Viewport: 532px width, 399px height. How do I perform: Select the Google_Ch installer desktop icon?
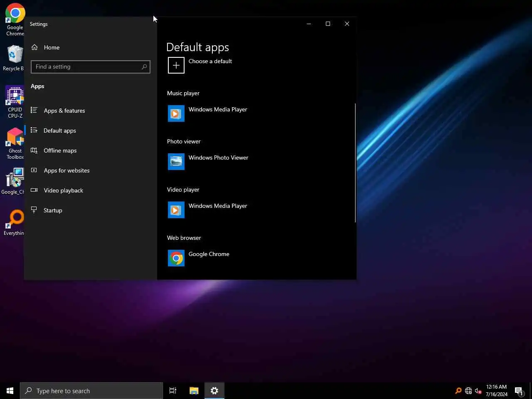click(14, 181)
